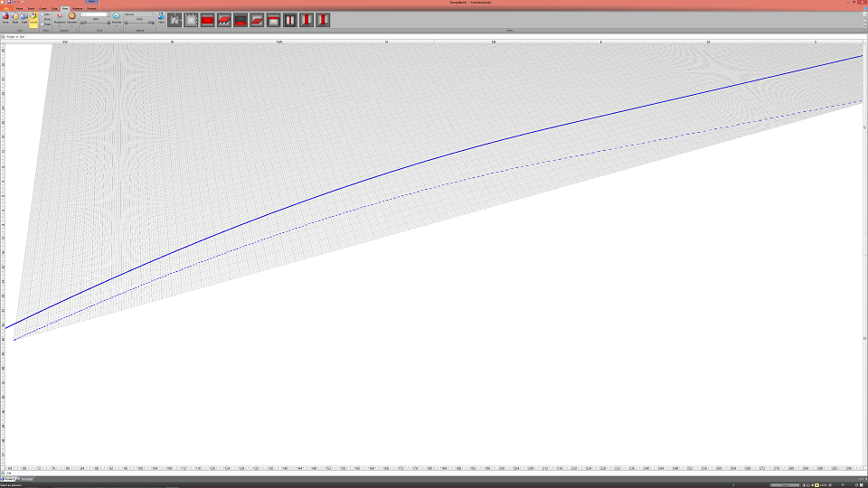Open the Share ribbon tab

point(31,8)
